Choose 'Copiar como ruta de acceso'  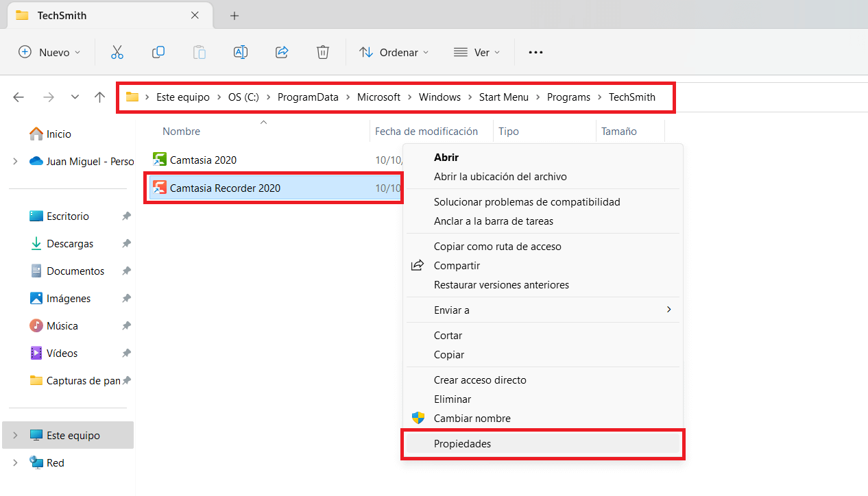[x=498, y=247]
